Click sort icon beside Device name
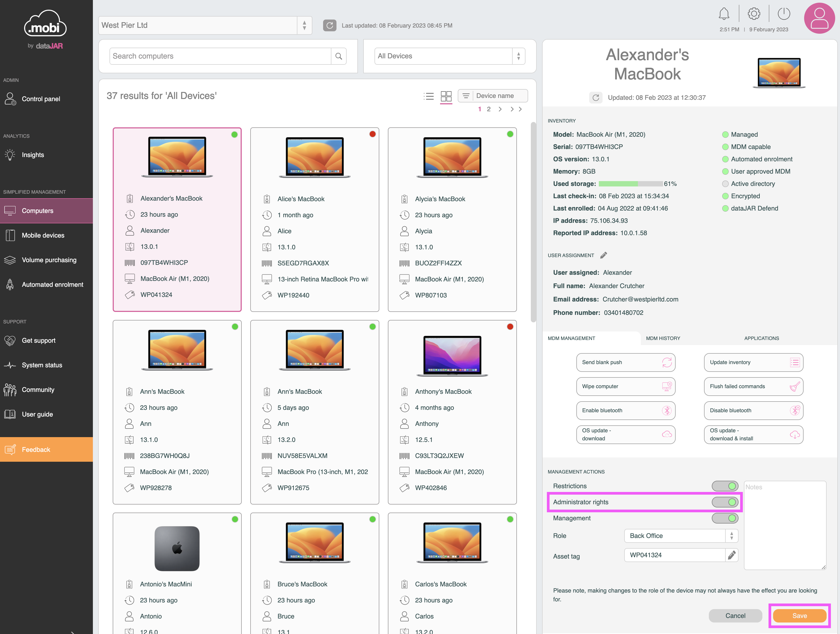Screen dimensions: 840x634 point(466,96)
